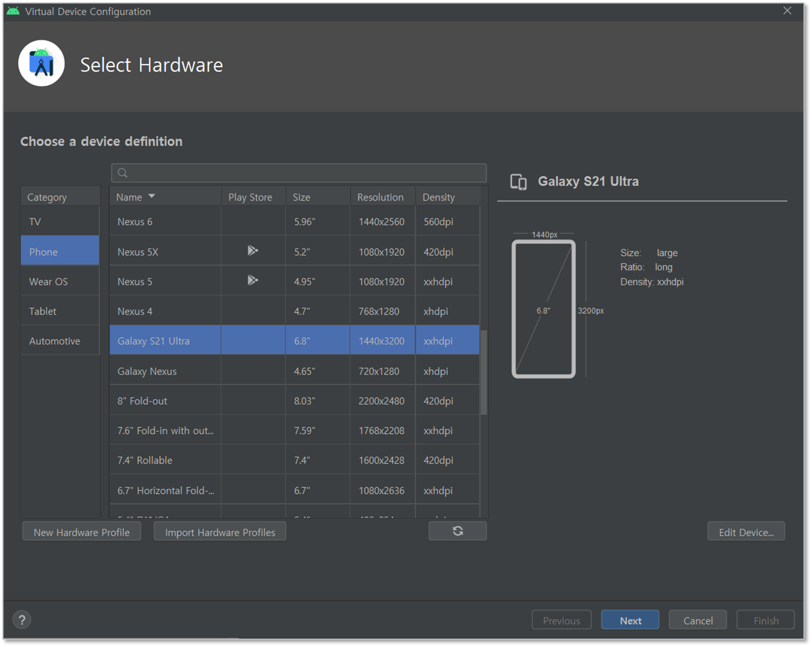Click the 1600x2428 resolution cell
This screenshot has height=647, width=812.
point(381,460)
